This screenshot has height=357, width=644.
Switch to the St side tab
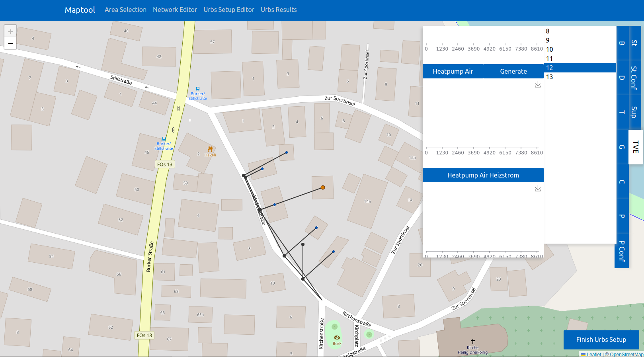point(634,43)
